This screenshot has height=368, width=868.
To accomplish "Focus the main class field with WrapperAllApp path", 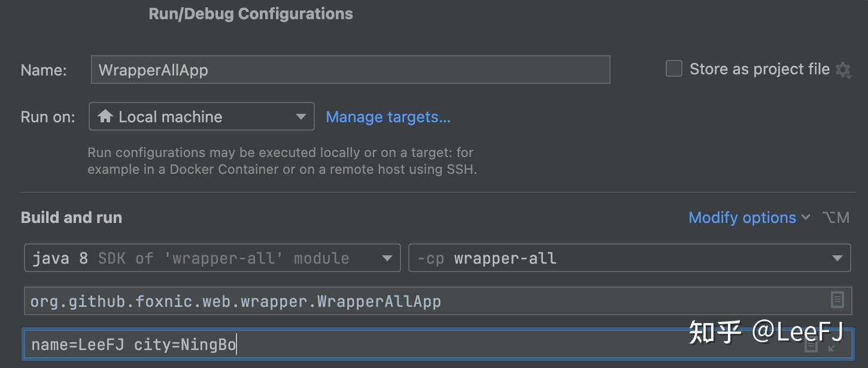I will 419,301.
